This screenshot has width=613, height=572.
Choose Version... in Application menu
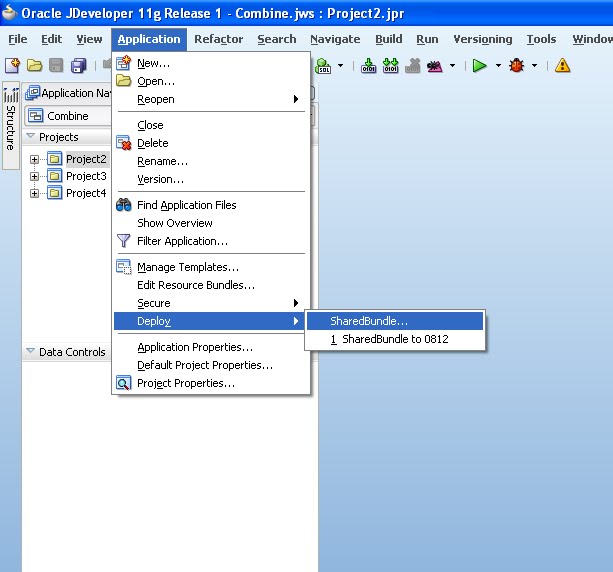[210, 179]
